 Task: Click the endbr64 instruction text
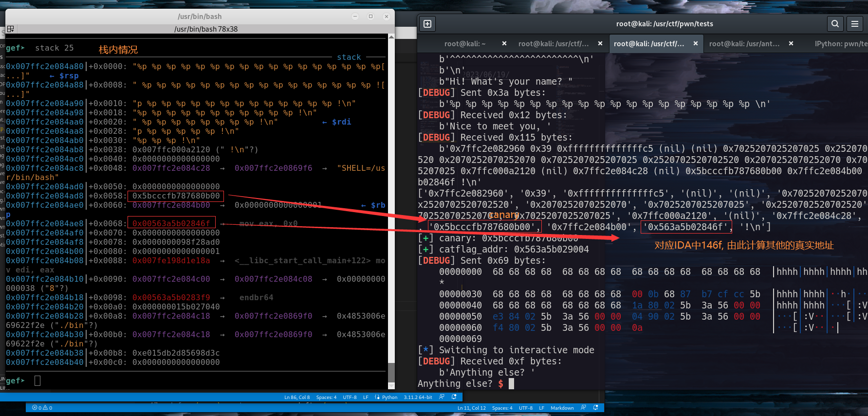coord(256,298)
